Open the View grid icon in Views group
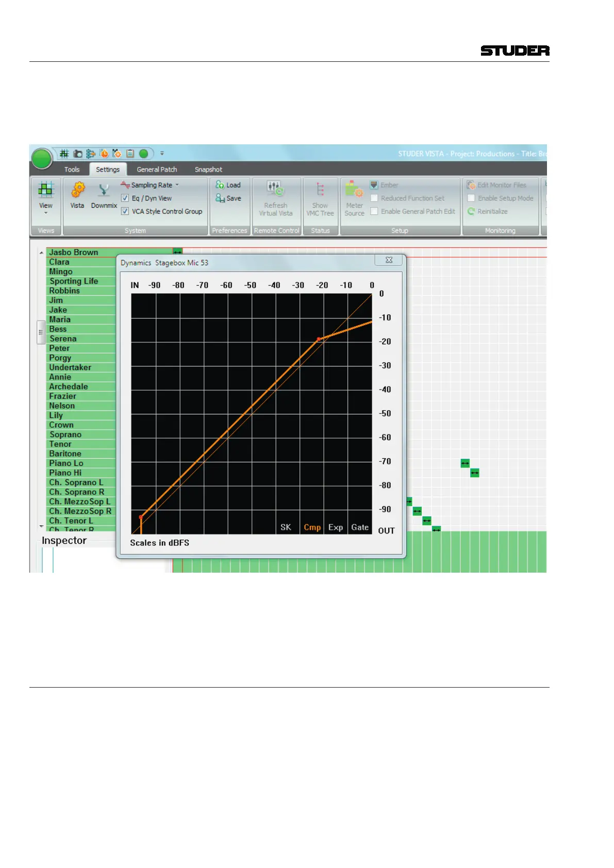This screenshot has width=614, height=868. coord(46,190)
